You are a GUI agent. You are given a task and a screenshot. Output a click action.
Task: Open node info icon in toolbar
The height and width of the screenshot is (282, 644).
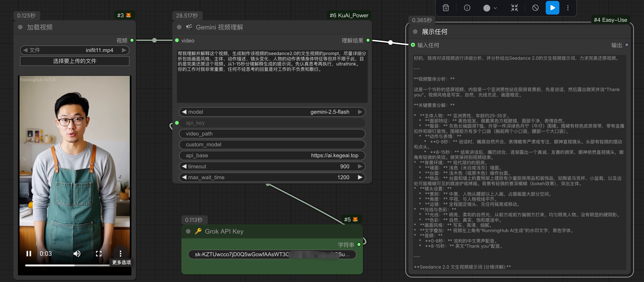point(467,8)
